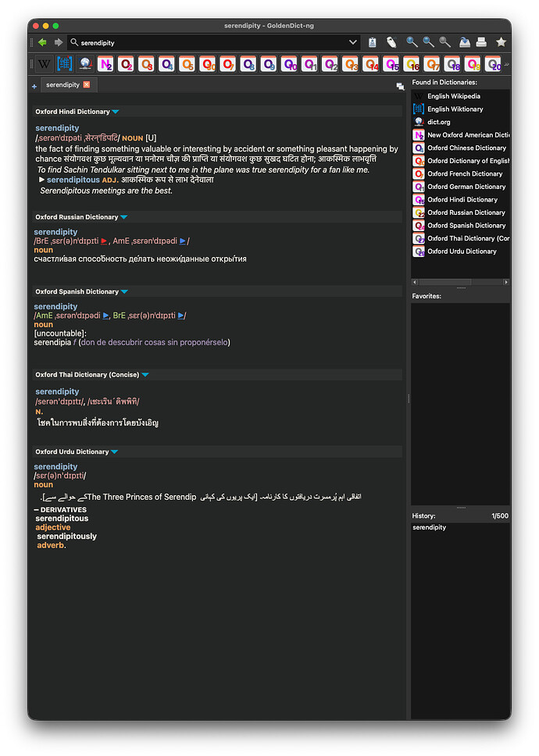The image size is (539, 756).
Task: Toggle the O3 dictionary bar icon
Action: [x=146, y=63]
